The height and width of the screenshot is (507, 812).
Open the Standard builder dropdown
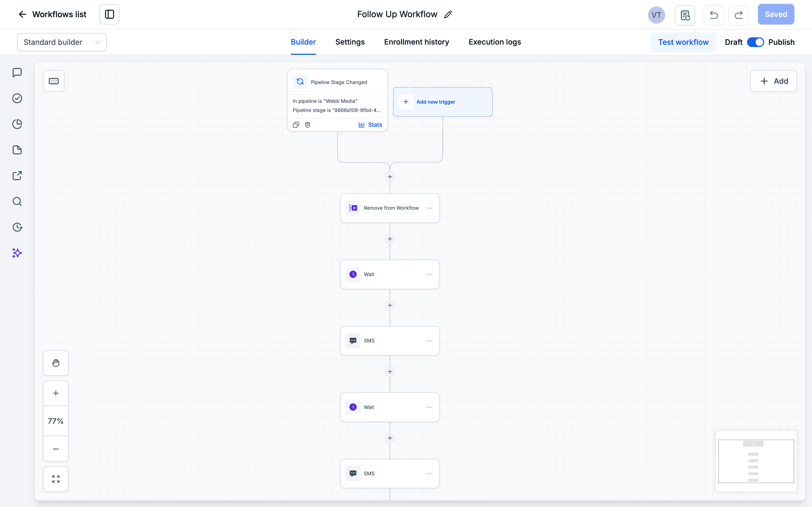[x=62, y=42]
